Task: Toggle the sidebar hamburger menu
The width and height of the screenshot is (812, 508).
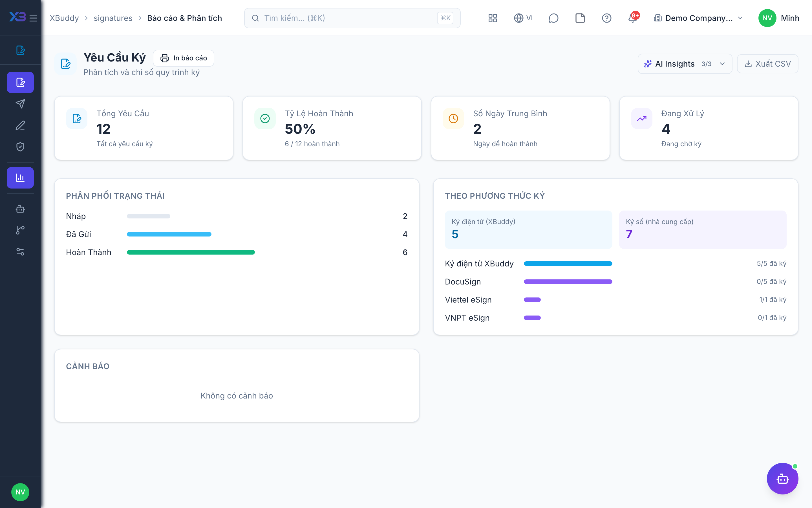Action: (x=33, y=18)
